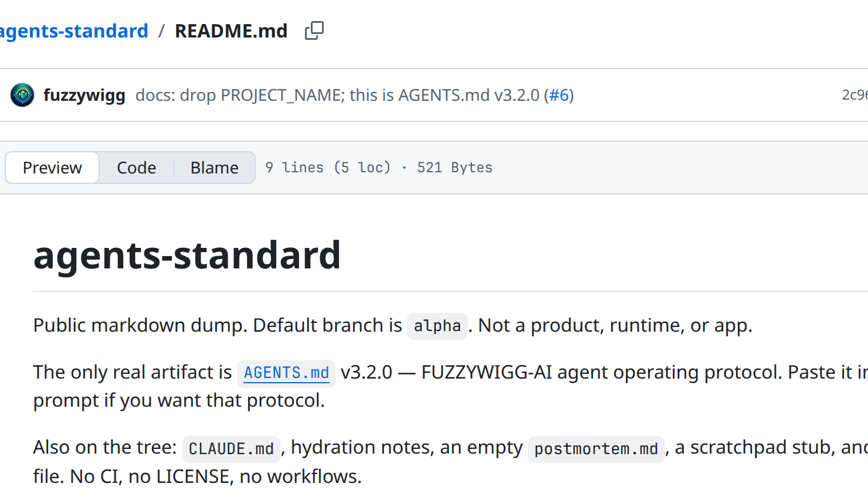Open the commit hash starting with 2c96
868x504 pixels.
(x=855, y=95)
